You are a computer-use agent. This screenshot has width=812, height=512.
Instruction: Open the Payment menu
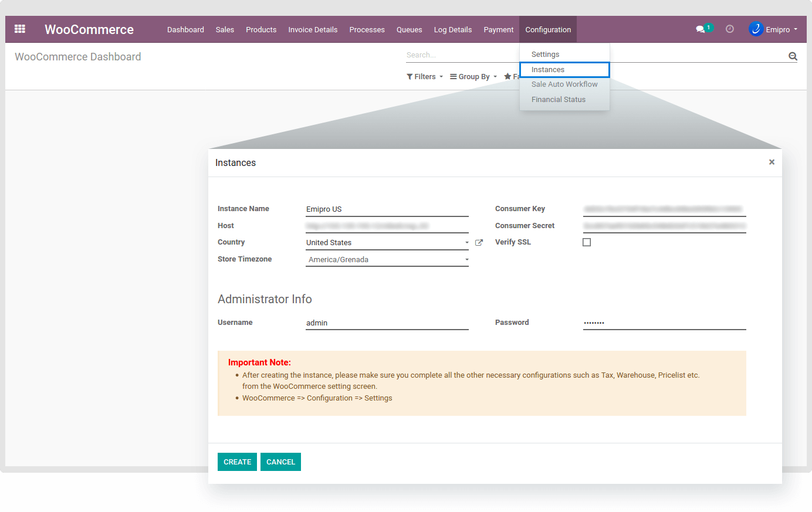[x=499, y=29]
